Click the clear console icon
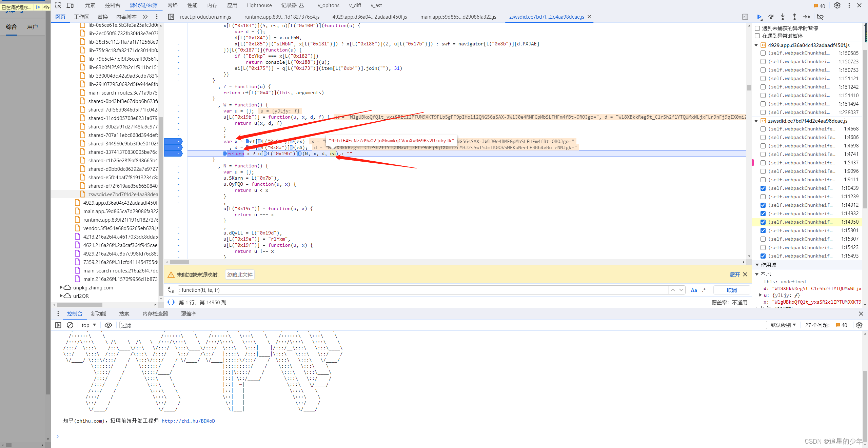Viewport: 868px width, 448px height. [x=70, y=325]
